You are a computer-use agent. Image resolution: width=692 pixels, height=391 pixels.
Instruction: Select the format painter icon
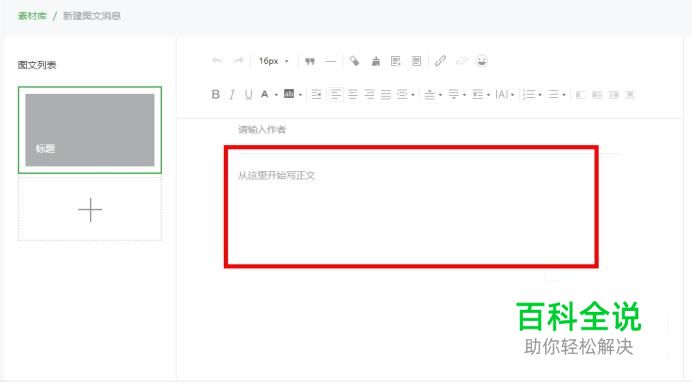point(354,61)
